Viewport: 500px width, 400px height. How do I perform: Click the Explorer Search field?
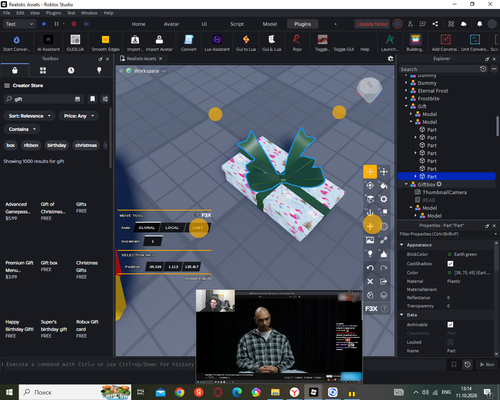(439, 69)
